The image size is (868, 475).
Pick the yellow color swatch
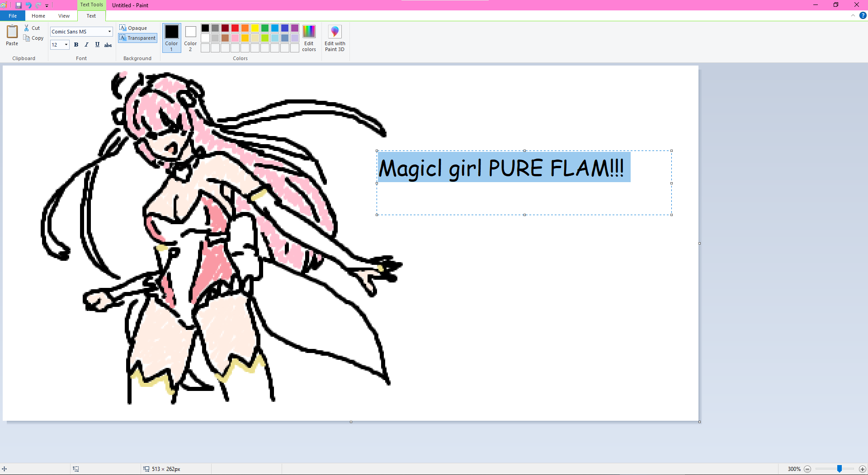[x=255, y=28]
